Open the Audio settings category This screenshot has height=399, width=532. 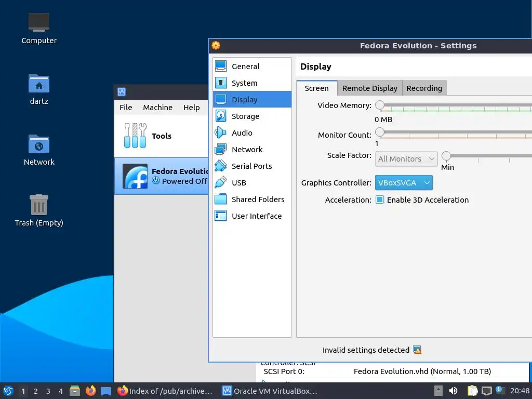tap(252, 132)
